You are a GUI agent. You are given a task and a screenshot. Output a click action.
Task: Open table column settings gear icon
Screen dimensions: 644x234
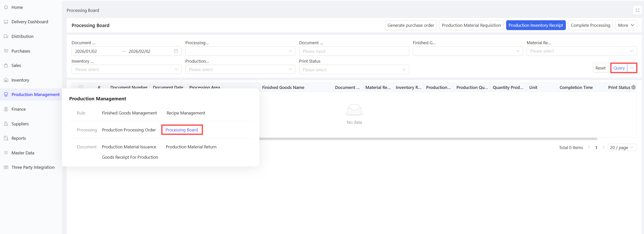633,87
